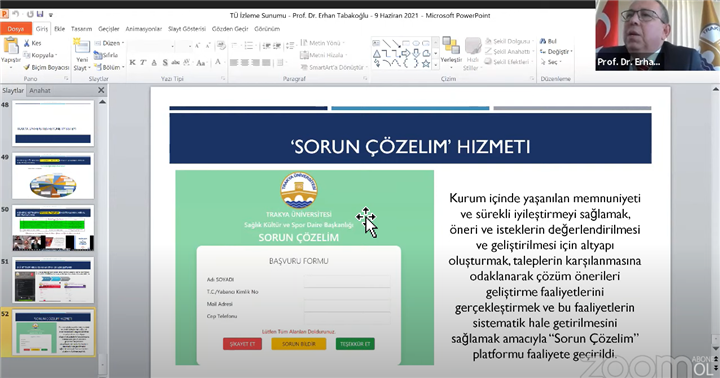Click the Yerleştir (Arrange) icon
The width and height of the screenshot is (720, 378).
click(451, 46)
